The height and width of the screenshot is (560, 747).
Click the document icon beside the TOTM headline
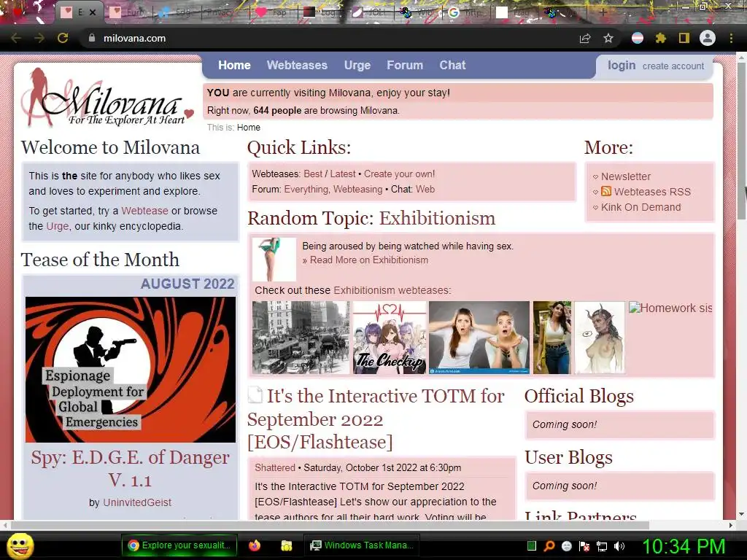(255, 394)
